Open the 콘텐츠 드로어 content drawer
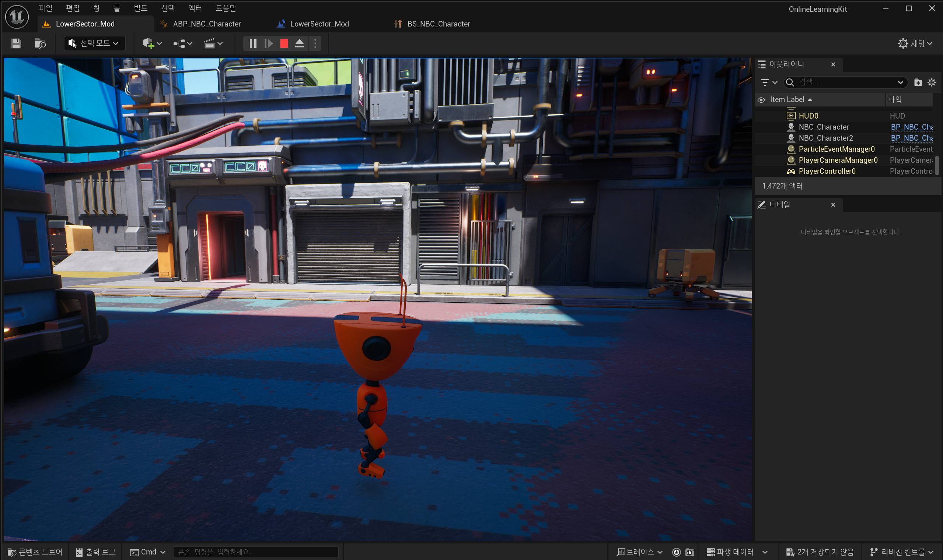Image resolution: width=943 pixels, height=560 pixels. (x=35, y=552)
